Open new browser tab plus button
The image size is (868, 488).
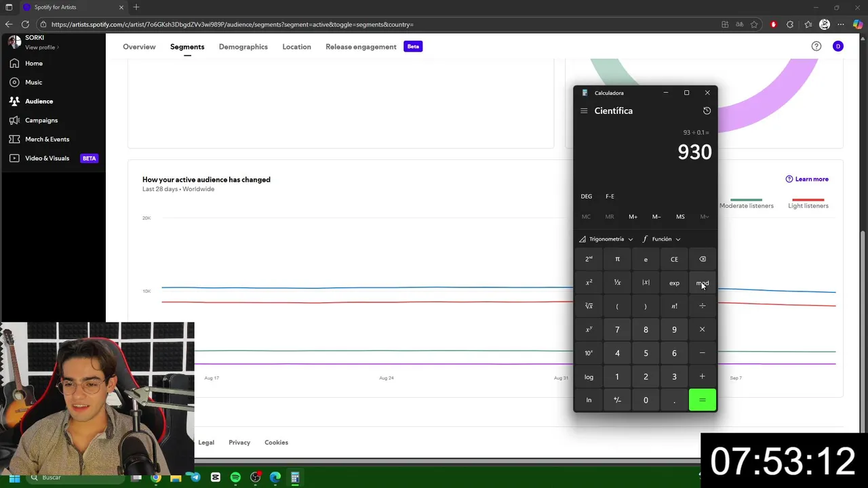click(136, 7)
